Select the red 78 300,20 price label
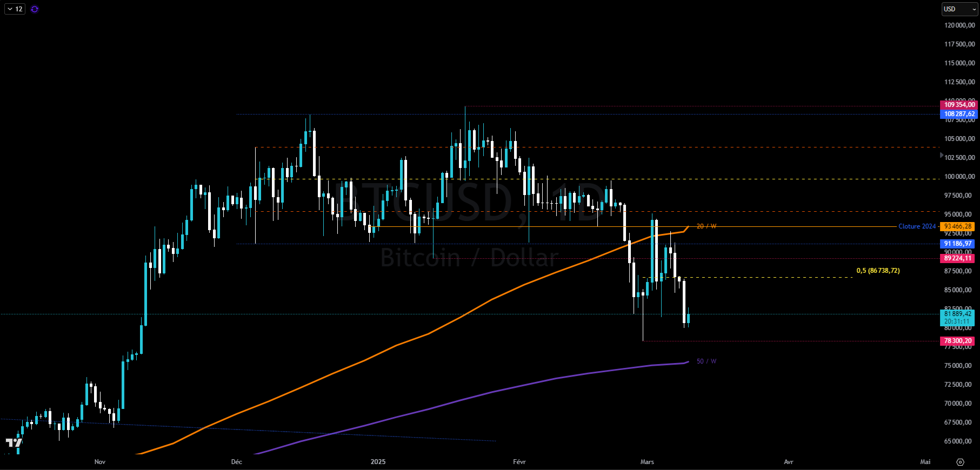The image size is (980, 470). pos(957,341)
